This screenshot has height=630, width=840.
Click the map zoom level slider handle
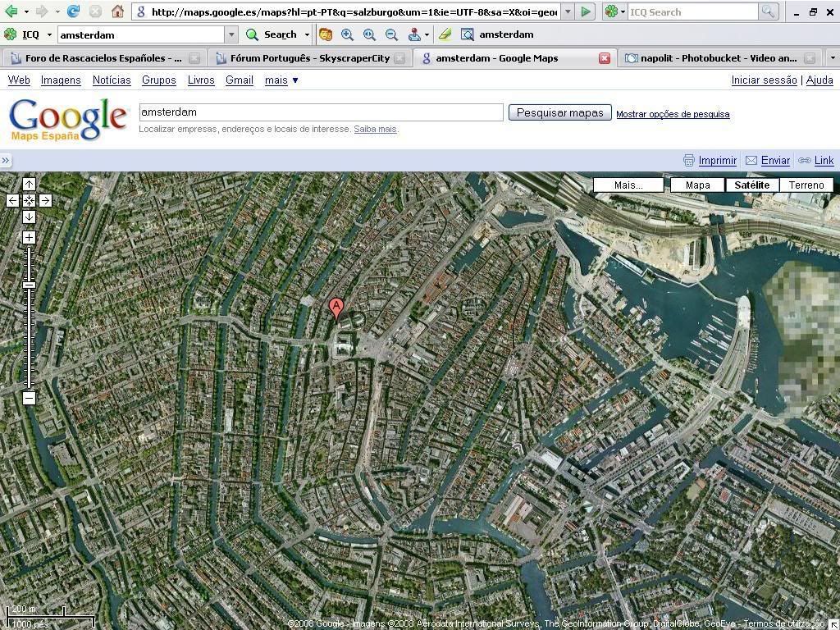(x=29, y=285)
